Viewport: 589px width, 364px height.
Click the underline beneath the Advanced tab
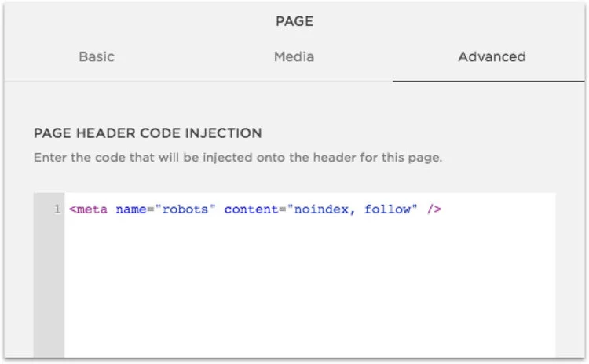point(488,81)
